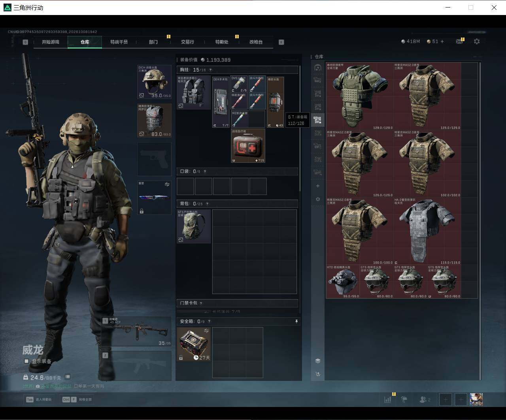The width and height of the screenshot is (506, 420).
Task: Select the DICH helmet in equipment slot
Action: click(155, 82)
